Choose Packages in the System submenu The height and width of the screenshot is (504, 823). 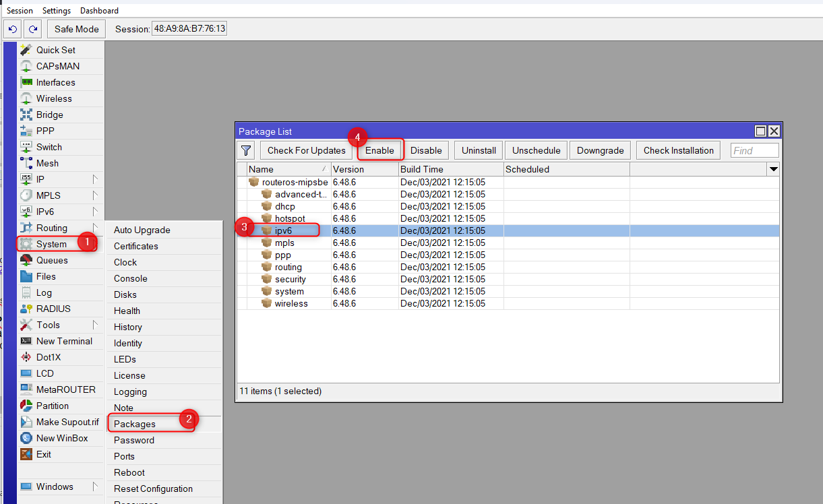pos(135,424)
